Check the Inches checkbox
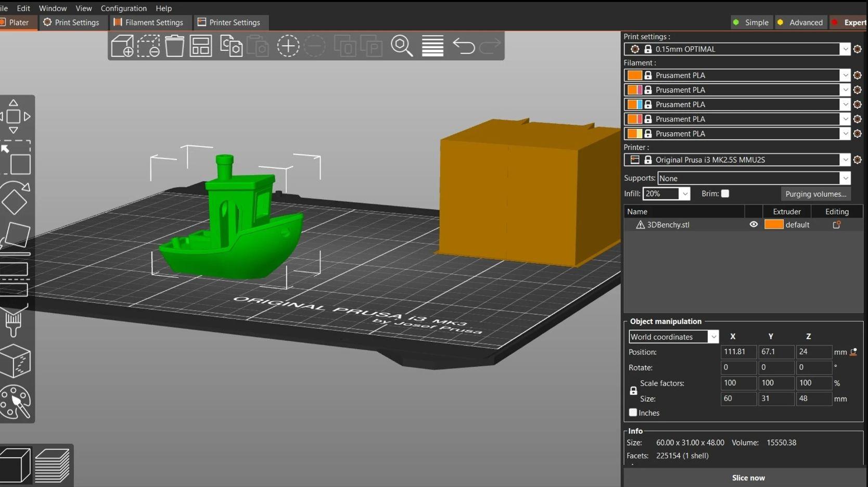 (632, 412)
